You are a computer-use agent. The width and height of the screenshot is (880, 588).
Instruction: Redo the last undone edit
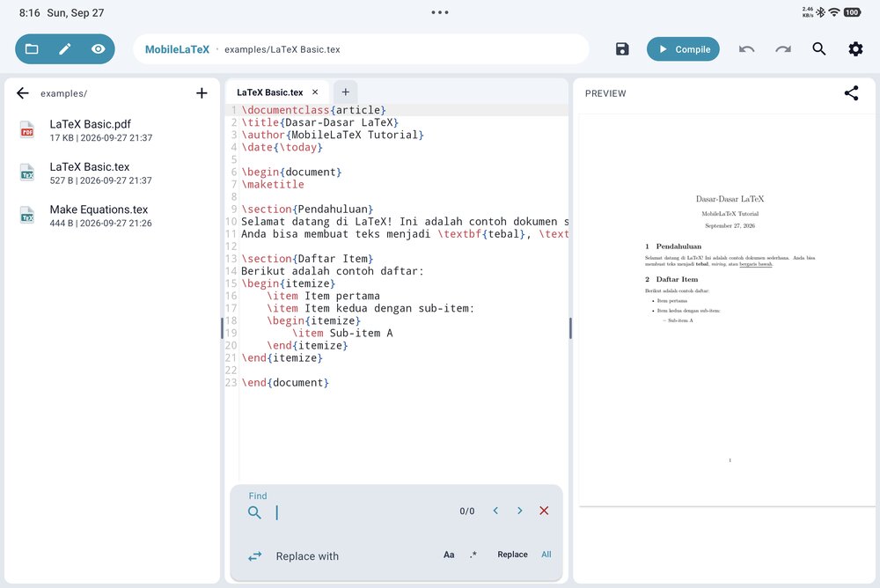(783, 49)
